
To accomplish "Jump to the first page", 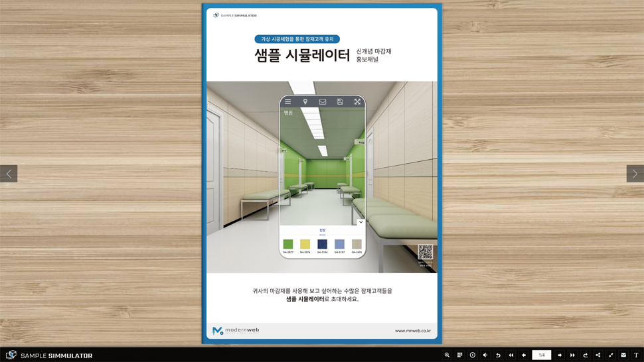I will (x=511, y=355).
